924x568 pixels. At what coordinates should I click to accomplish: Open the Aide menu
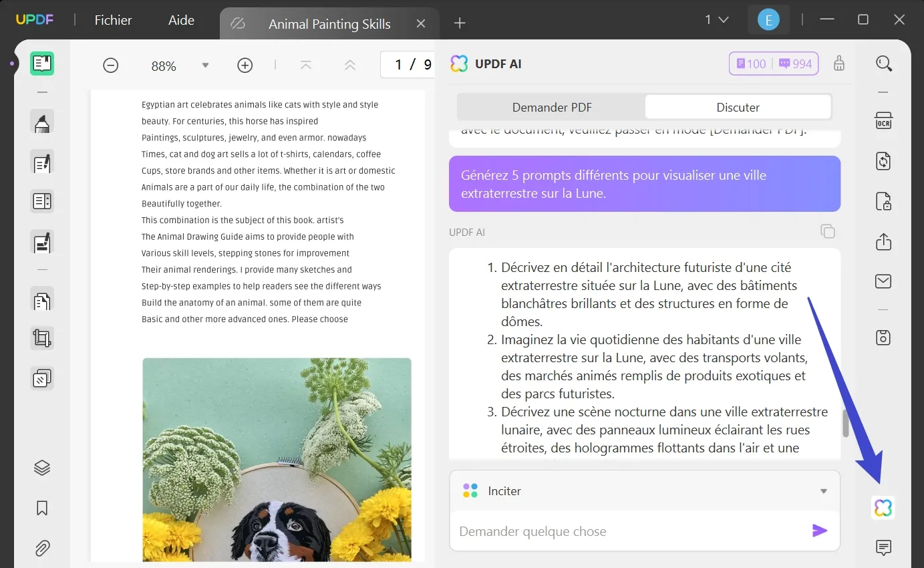[x=181, y=20]
